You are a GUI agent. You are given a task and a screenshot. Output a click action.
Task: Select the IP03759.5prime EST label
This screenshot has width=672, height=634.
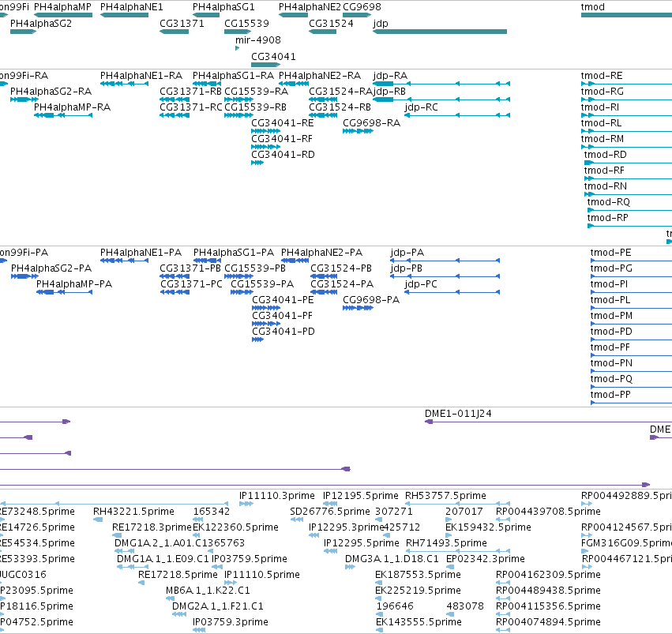tap(250, 559)
